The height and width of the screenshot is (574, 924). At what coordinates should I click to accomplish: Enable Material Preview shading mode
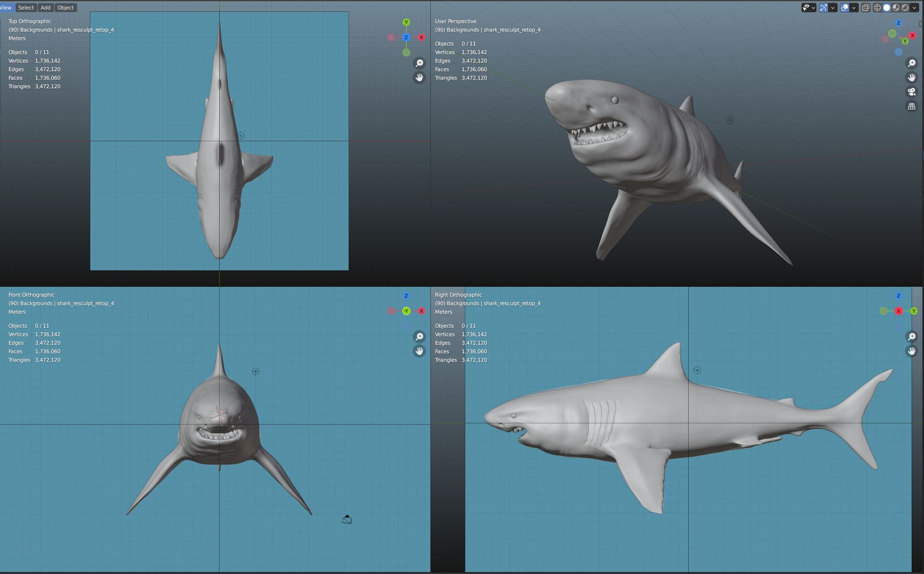[897, 7]
